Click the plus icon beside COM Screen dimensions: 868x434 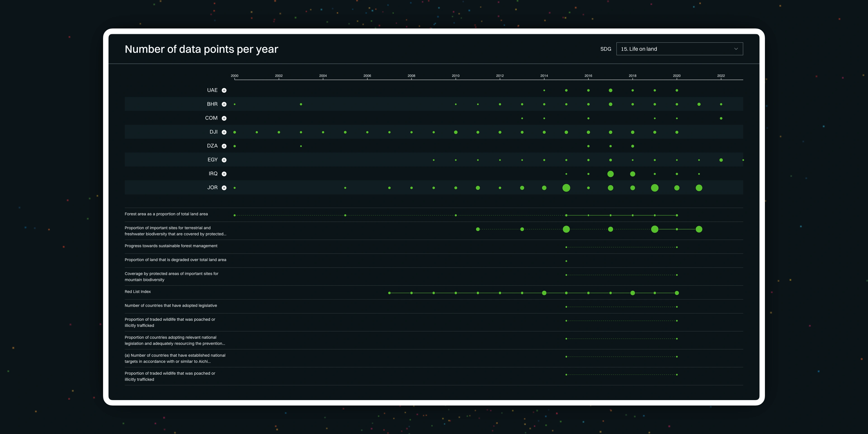pyautogui.click(x=224, y=118)
